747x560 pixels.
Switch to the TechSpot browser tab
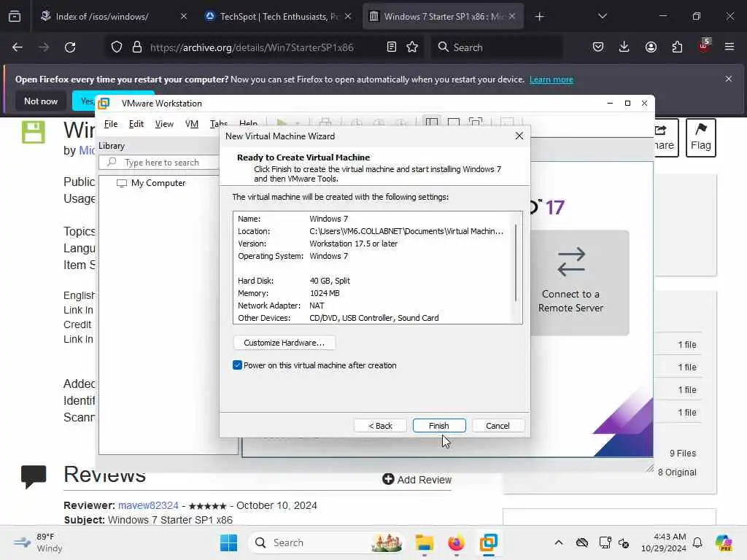279,17
